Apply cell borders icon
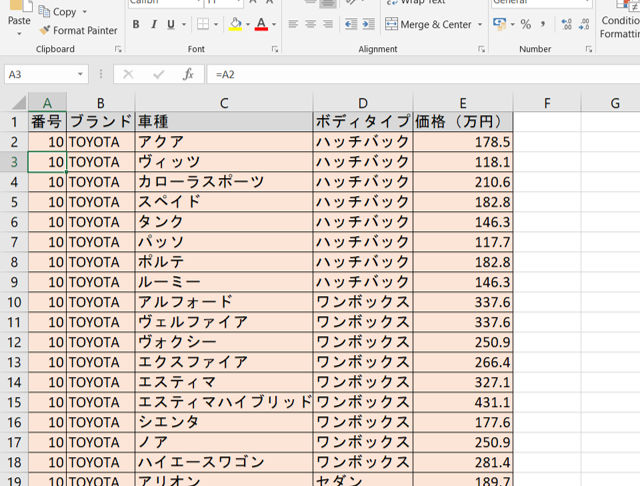Screen dimensions: 640x486 point(203,24)
